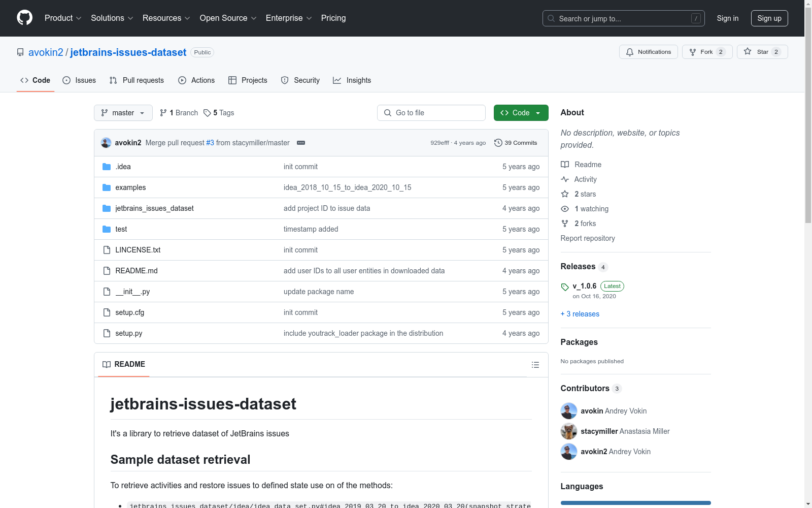This screenshot has height=508, width=812.
Task: Click the Search or jump to field
Action: pos(624,18)
